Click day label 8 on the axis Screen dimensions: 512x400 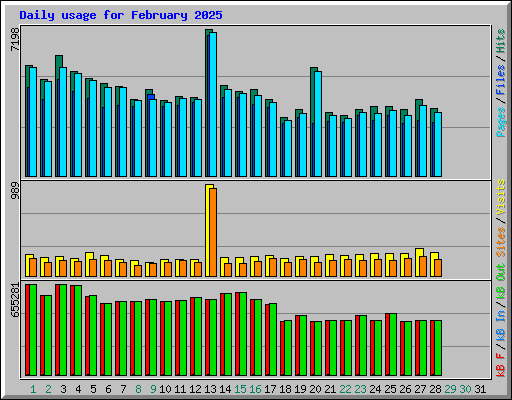[x=138, y=389]
